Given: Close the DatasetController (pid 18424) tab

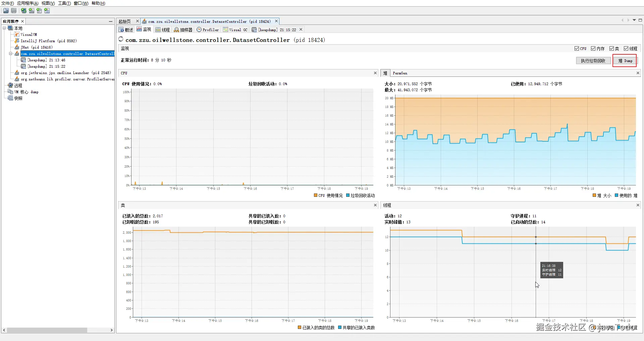Looking at the screenshot, I should [x=276, y=21].
